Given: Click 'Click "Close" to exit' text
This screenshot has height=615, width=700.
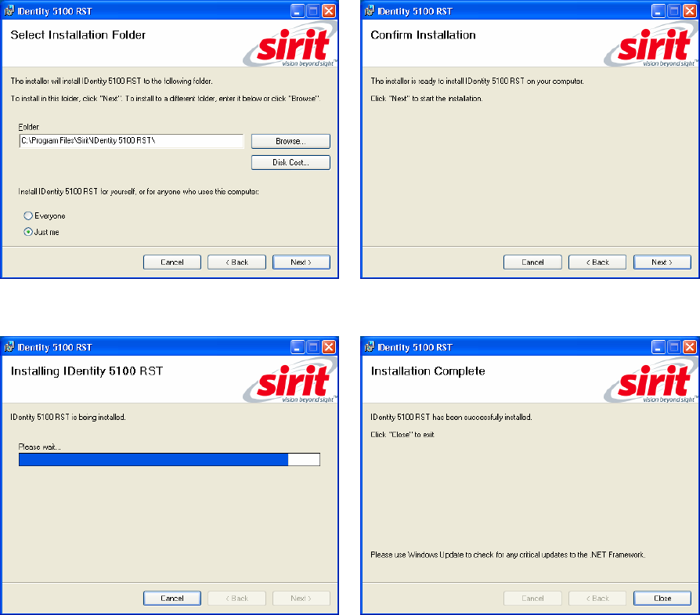Looking at the screenshot, I should (402, 435).
